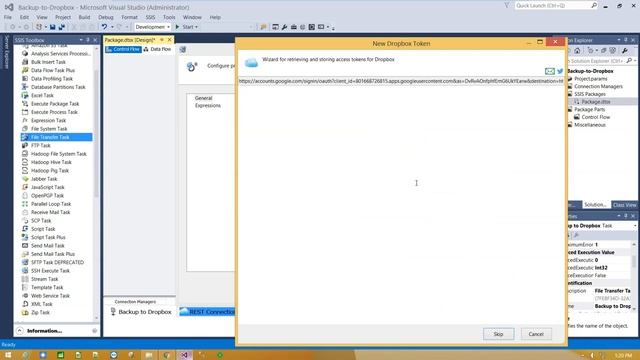Click the Backup to Dropbox connection manager
The width and height of the screenshot is (640, 360).
pyautogui.click(x=141, y=312)
